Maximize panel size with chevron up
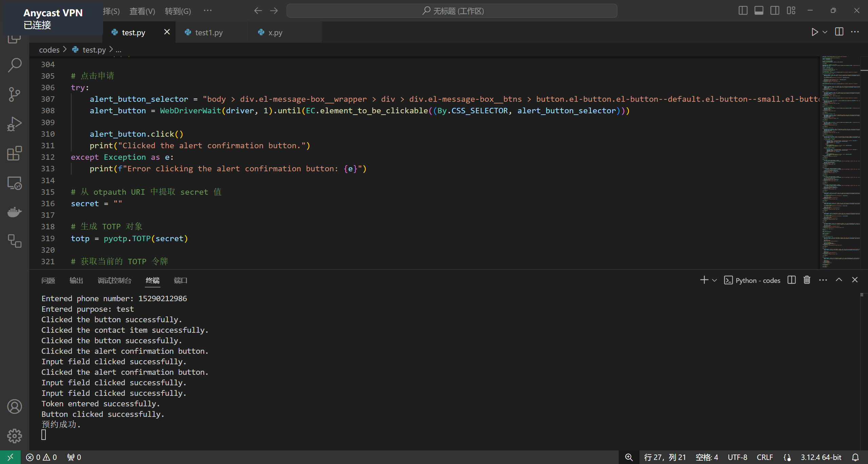Screen dimensions: 868x464 click(x=839, y=280)
